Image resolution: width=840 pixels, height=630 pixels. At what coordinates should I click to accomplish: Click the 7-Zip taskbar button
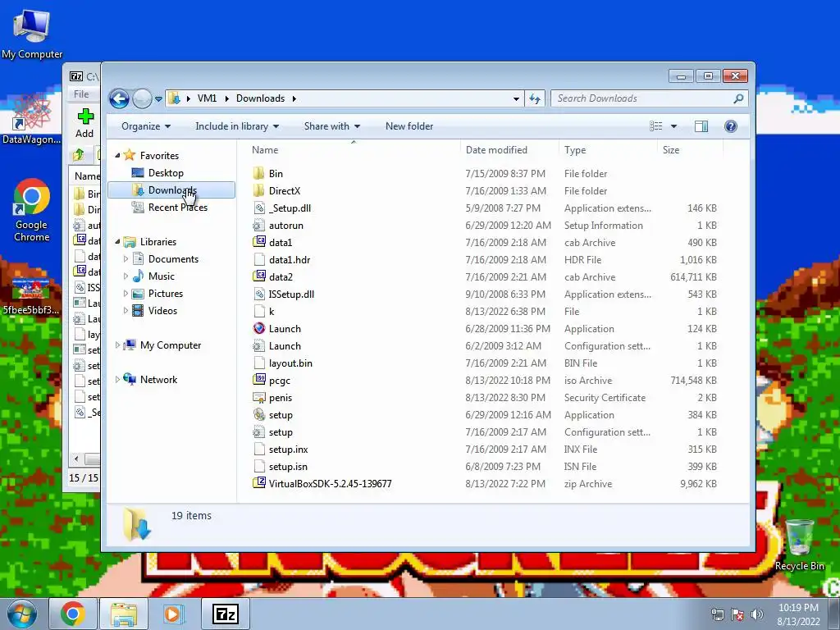click(225, 614)
